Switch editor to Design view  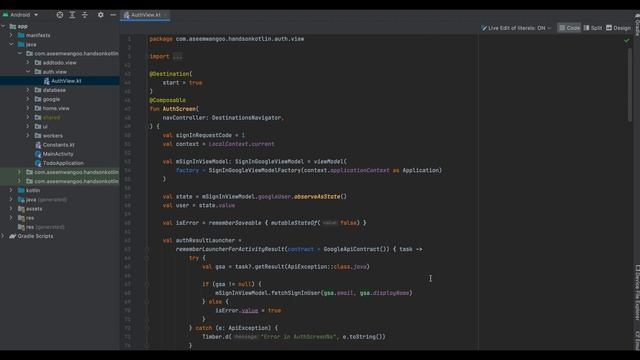point(618,28)
